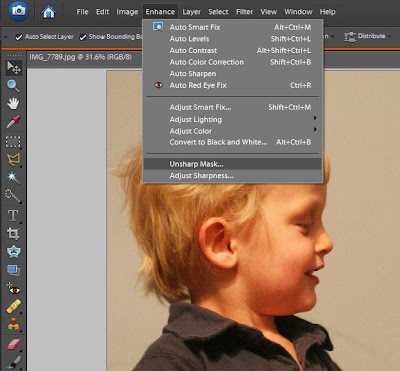The image size is (400, 371).
Task: Select the Eraser tool
Action: [13, 344]
